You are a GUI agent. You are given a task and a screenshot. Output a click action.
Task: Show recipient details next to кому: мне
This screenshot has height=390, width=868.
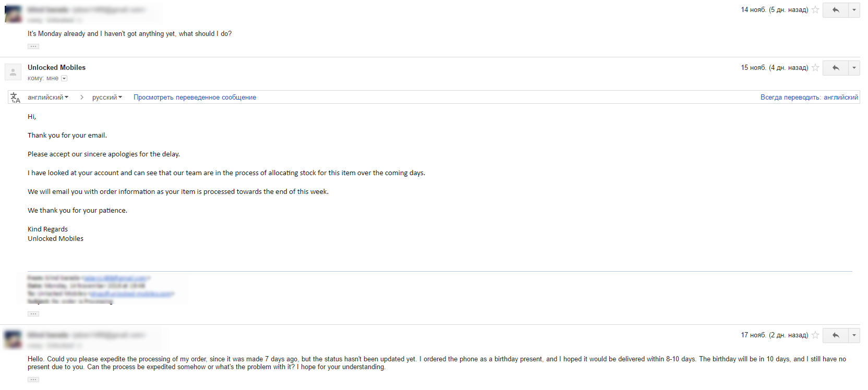64,79
